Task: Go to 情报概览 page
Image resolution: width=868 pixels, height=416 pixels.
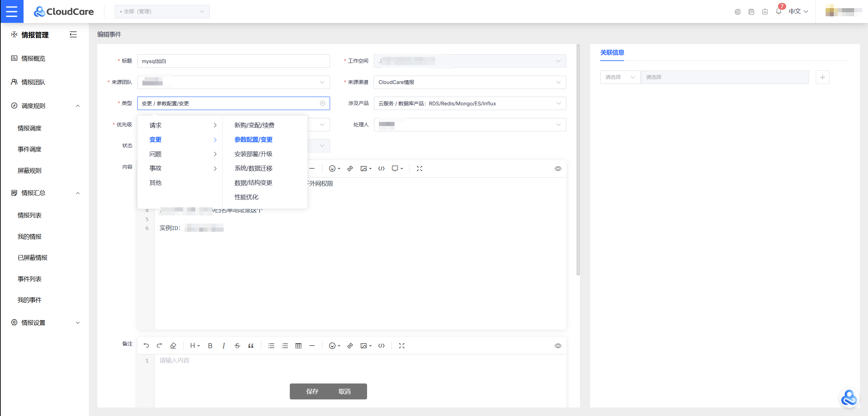Action: point(33,59)
